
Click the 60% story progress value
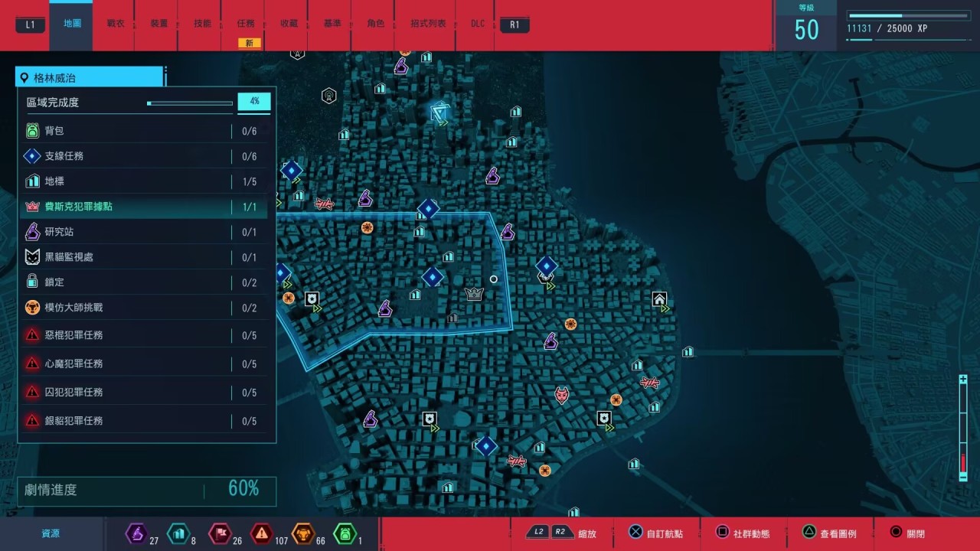pos(243,488)
